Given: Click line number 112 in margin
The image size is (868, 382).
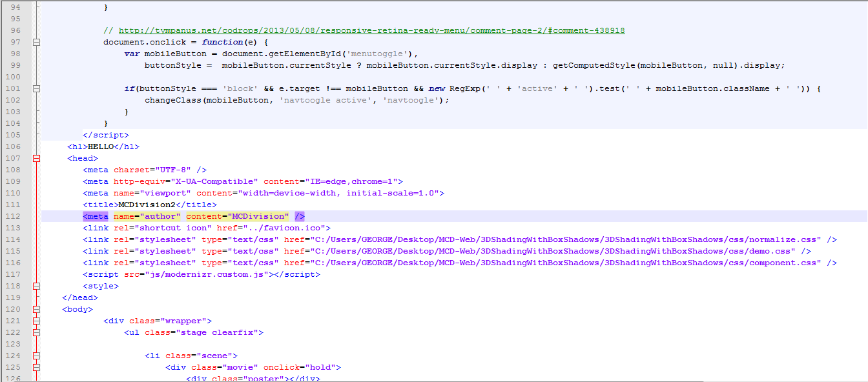Looking at the screenshot, I should [13, 216].
